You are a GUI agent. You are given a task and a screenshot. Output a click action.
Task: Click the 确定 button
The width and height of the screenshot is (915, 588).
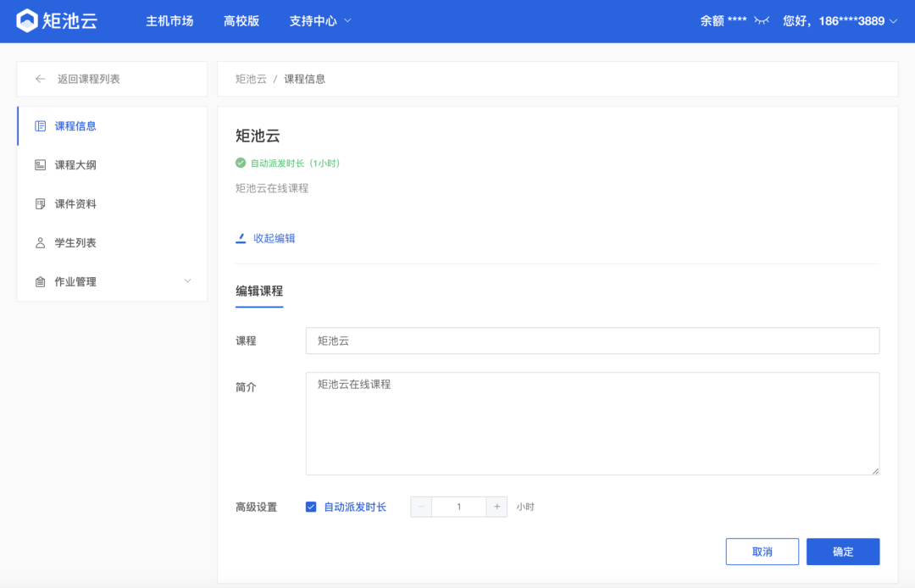[x=843, y=552]
